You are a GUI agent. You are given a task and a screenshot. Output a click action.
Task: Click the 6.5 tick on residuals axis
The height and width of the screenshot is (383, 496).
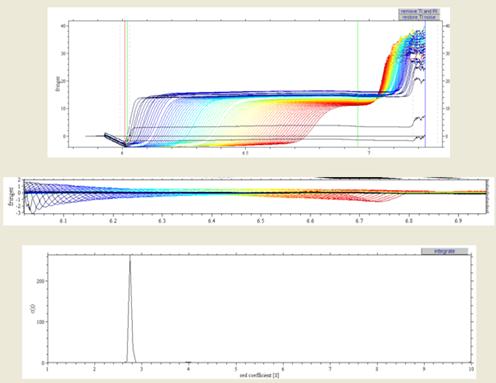(x=261, y=221)
